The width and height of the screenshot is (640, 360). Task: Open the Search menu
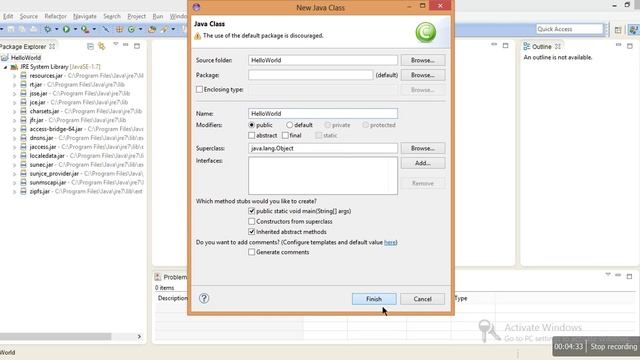(112, 16)
